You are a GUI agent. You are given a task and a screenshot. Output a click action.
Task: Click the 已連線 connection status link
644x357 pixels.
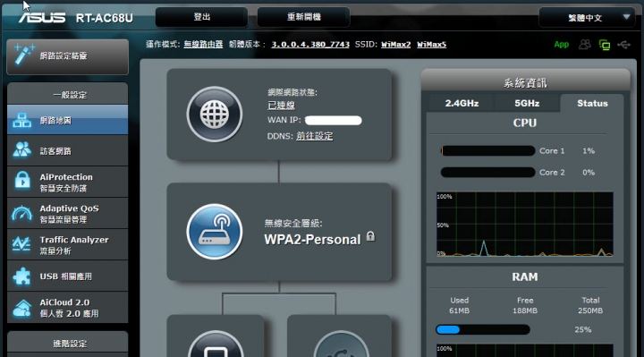click(x=281, y=106)
